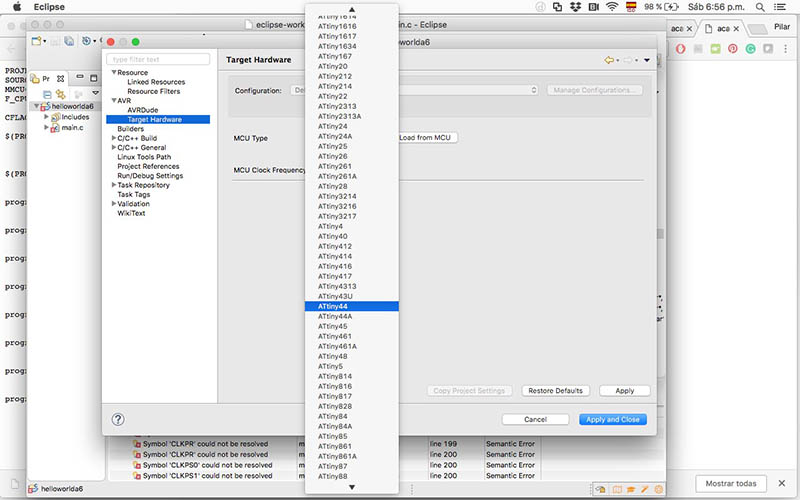This screenshot has height=500, width=800.
Task: Collapse the helloworlda6 project node
Action: pos(36,106)
